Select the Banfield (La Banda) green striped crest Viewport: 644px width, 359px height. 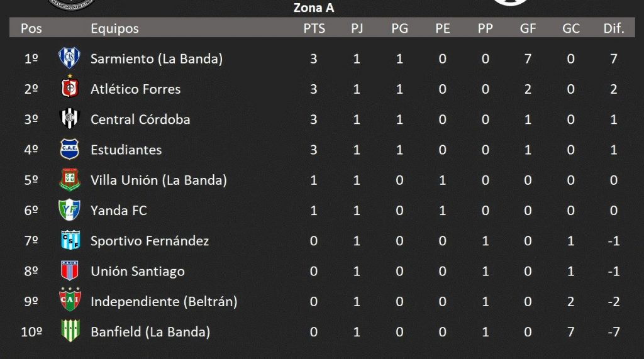click(70, 331)
